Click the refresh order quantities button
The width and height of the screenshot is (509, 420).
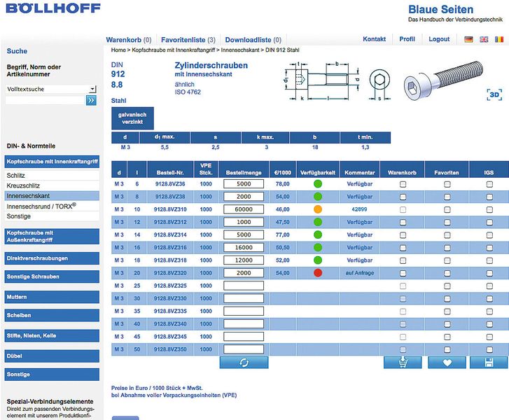(244, 363)
